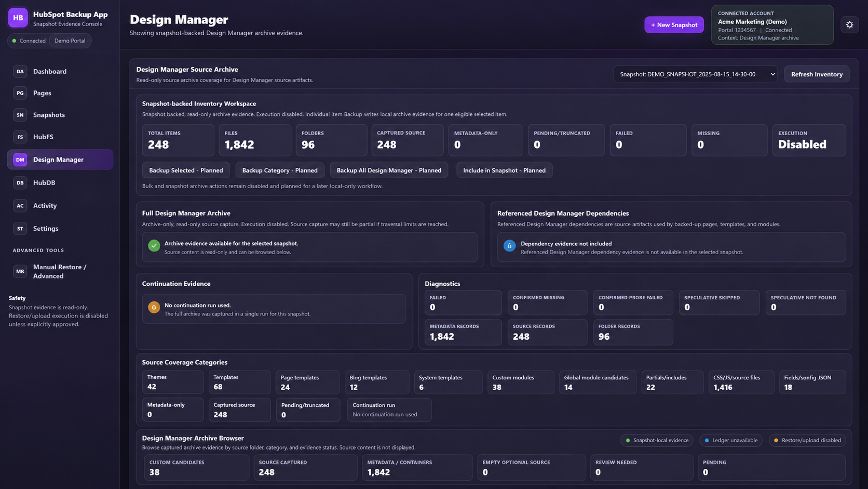The width and height of the screenshot is (868, 489).
Task: Click the Metadata Records 1,842 diagnostic
Action: point(463,332)
